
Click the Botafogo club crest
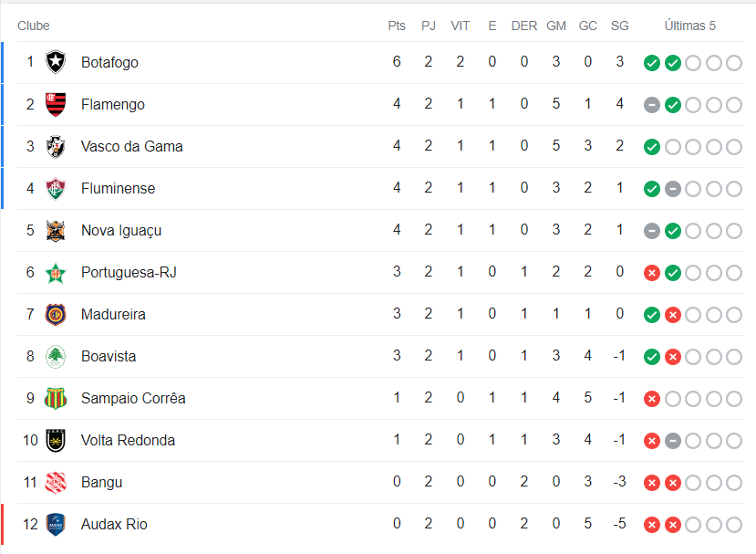click(x=56, y=62)
